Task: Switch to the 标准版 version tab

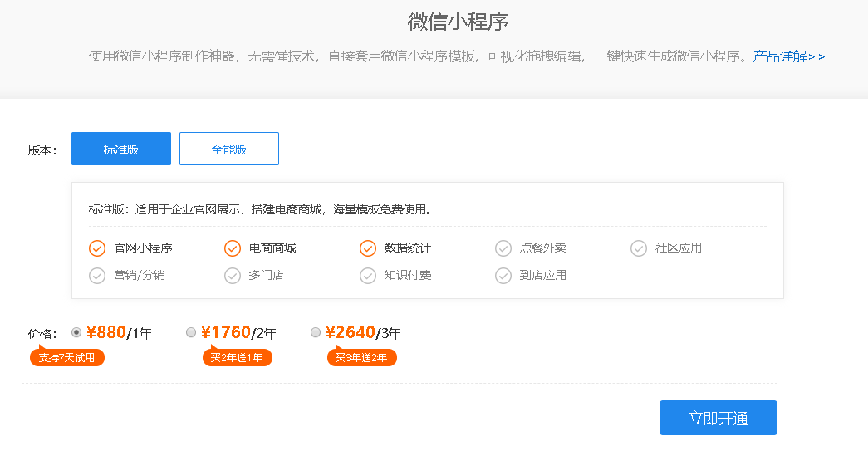Action: [x=121, y=149]
